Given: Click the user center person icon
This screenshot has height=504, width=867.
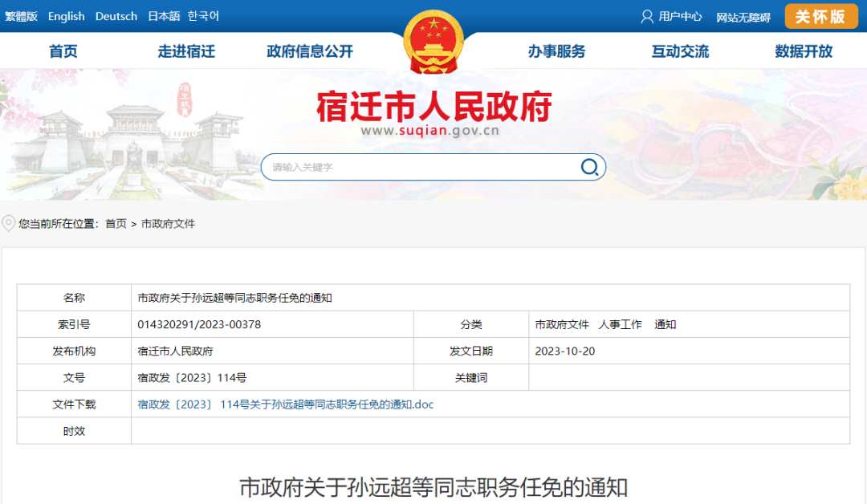Looking at the screenshot, I should click(x=647, y=17).
